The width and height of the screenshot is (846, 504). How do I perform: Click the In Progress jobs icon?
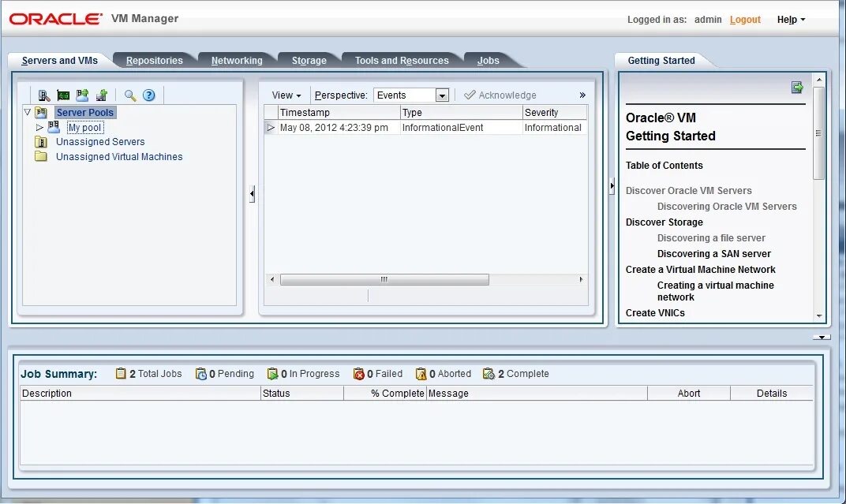(272, 374)
